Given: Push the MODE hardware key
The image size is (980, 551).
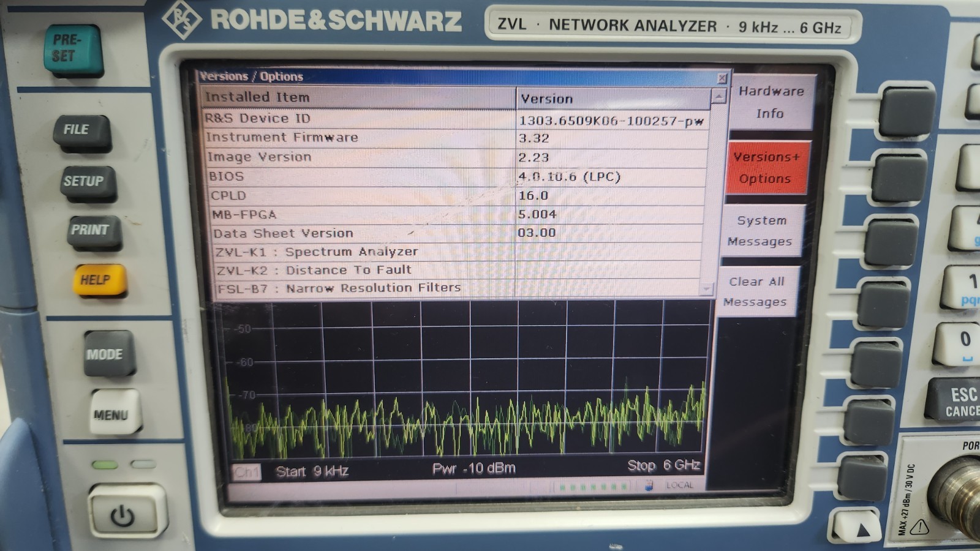Looking at the screenshot, I should [108, 353].
